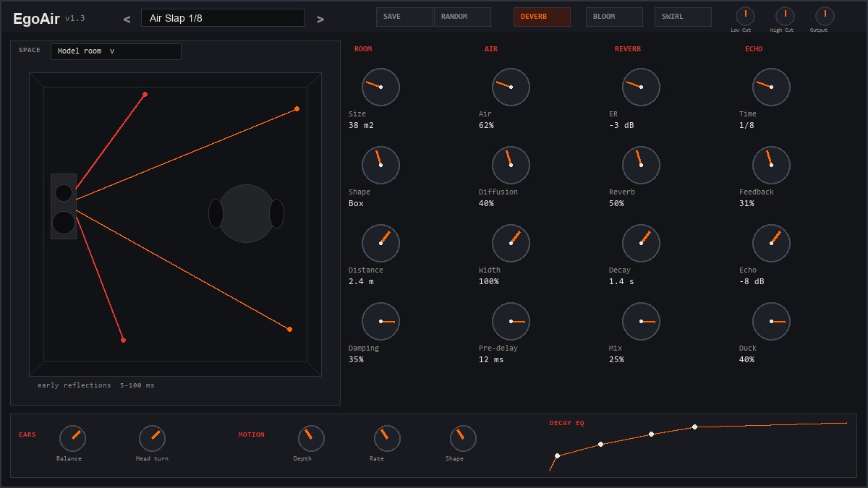
Task: Click the listener head in the room view
Action: tap(246, 213)
